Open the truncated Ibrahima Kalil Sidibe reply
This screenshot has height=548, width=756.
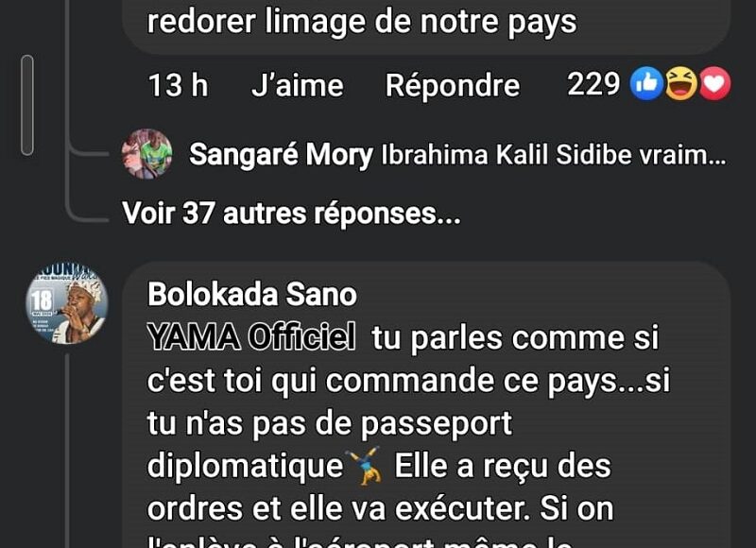pyautogui.click(x=554, y=155)
